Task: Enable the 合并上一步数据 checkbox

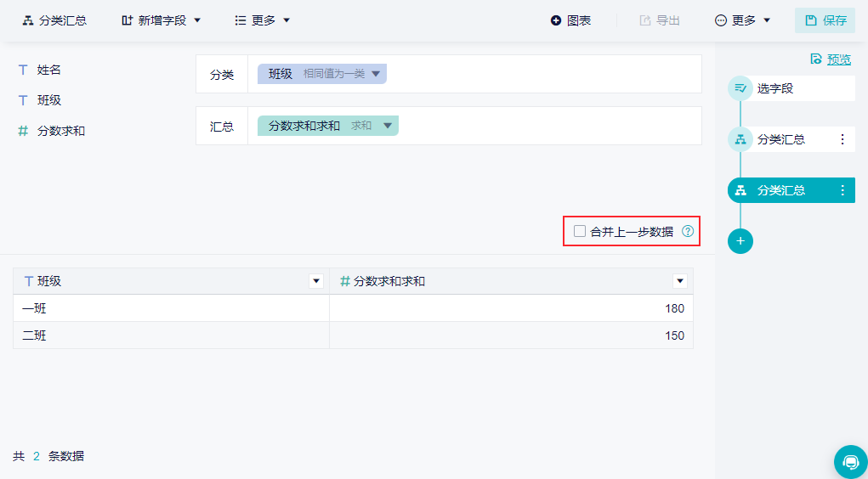Action: [x=580, y=231]
